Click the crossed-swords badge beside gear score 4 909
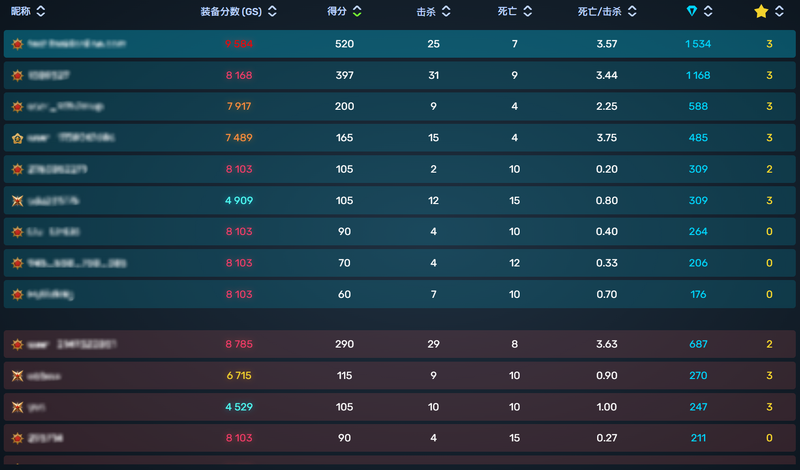This screenshot has width=800, height=470. [x=17, y=201]
